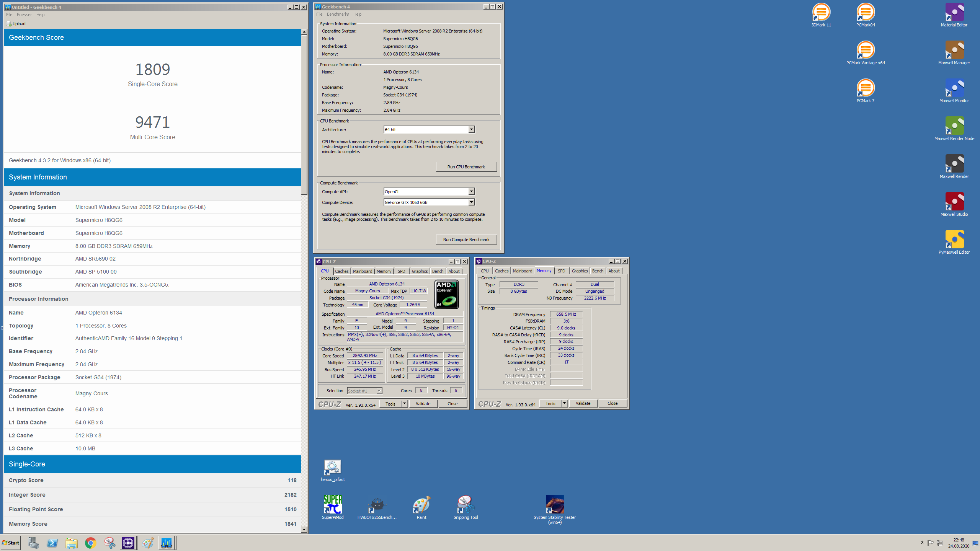980x551 pixels.
Task: Open the SuperPiMod desktop shortcut
Action: (x=333, y=508)
